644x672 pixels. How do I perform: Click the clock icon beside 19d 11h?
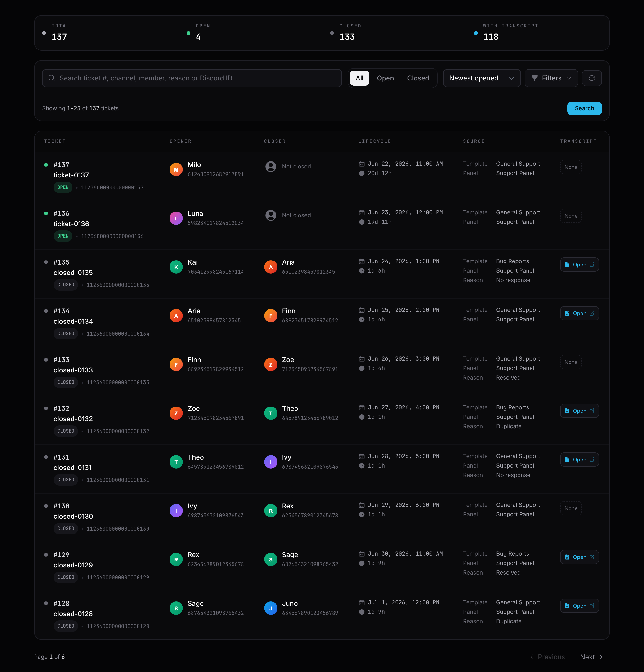click(x=362, y=222)
